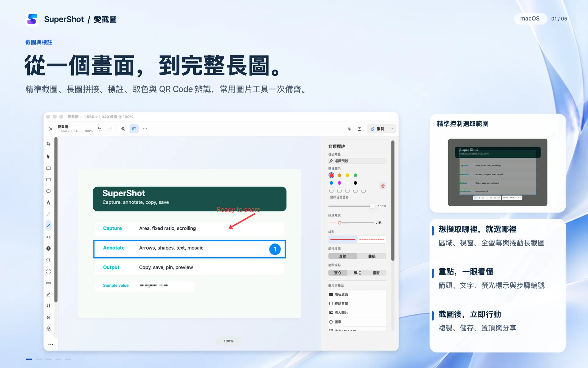Image resolution: width=588 pixels, height=368 pixels.
Task: Redo the edit
Action: (110, 129)
